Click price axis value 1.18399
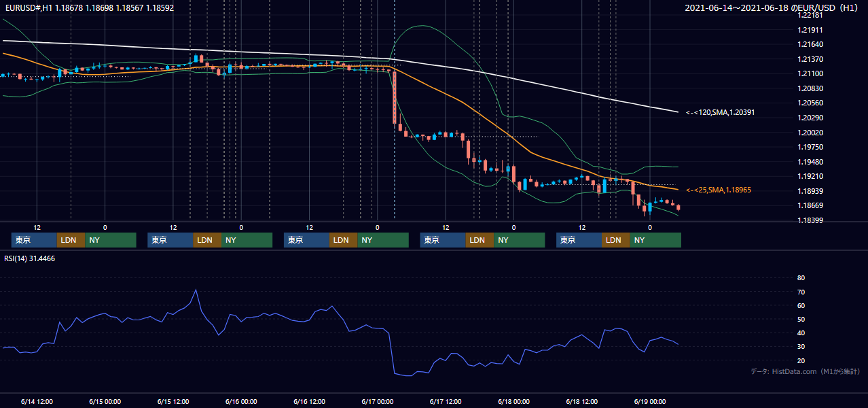 point(810,220)
